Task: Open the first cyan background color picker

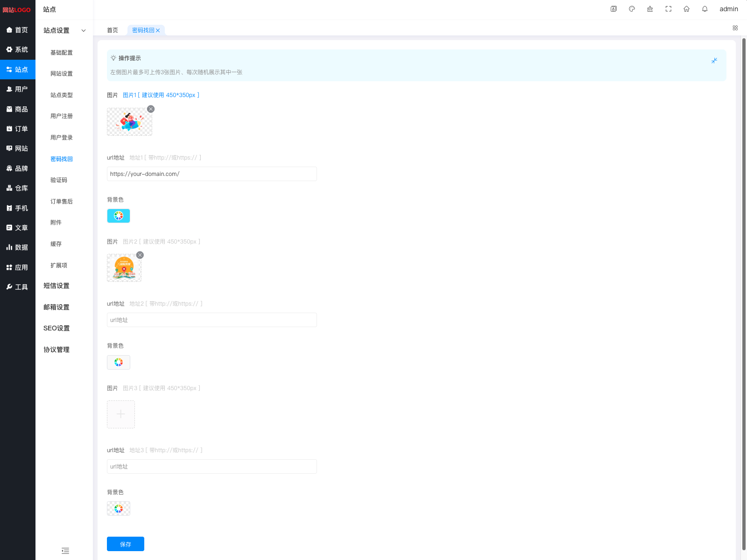Action: pos(119,216)
